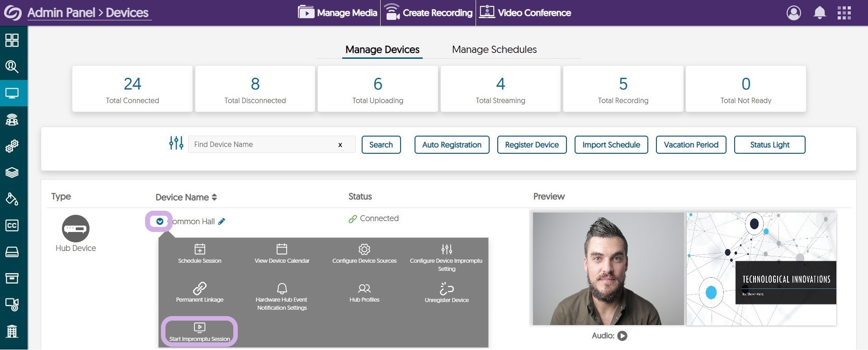Open the apps grid menu
The height and width of the screenshot is (350, 868).
pyautogui.click(x=844, y=13)
